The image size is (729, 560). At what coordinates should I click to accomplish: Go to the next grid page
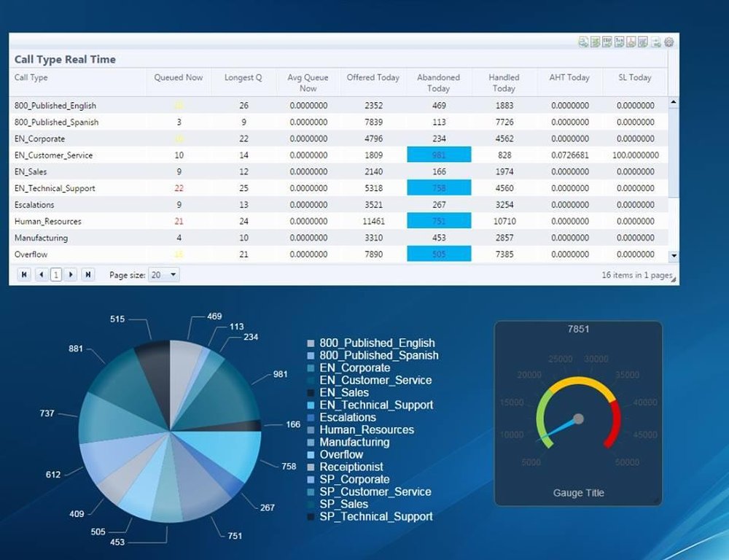click(71, 274)
